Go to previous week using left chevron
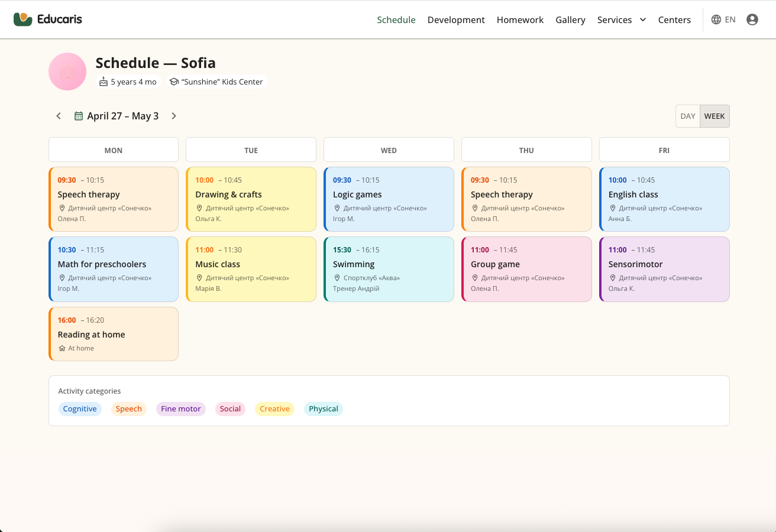Screen dimensions: 776x532 (59, 116)
